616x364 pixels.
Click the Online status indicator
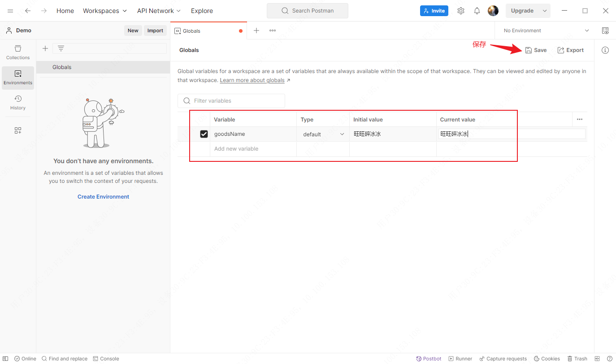coord(25,359)
